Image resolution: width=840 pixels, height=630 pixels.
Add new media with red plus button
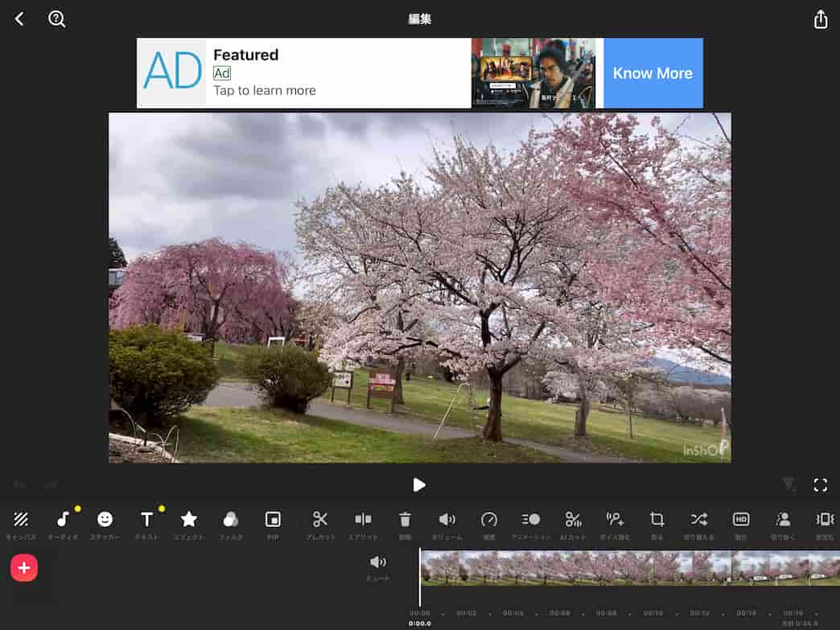24,568
